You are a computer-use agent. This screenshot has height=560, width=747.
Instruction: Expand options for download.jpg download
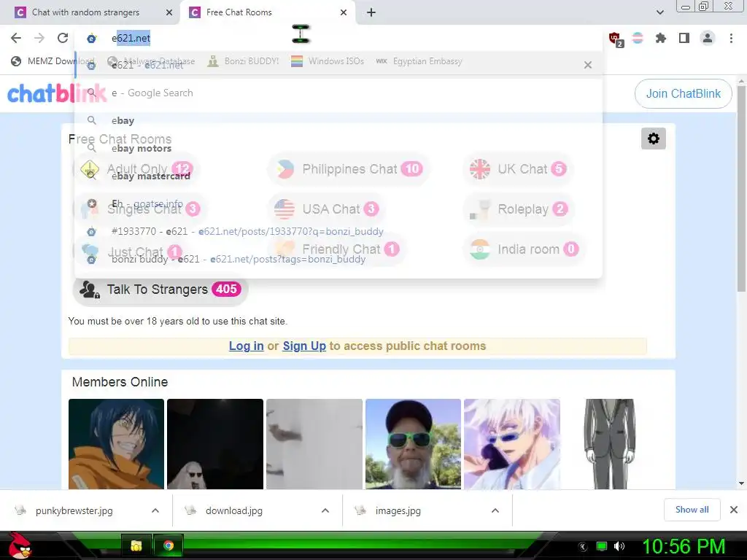[325, 510]
